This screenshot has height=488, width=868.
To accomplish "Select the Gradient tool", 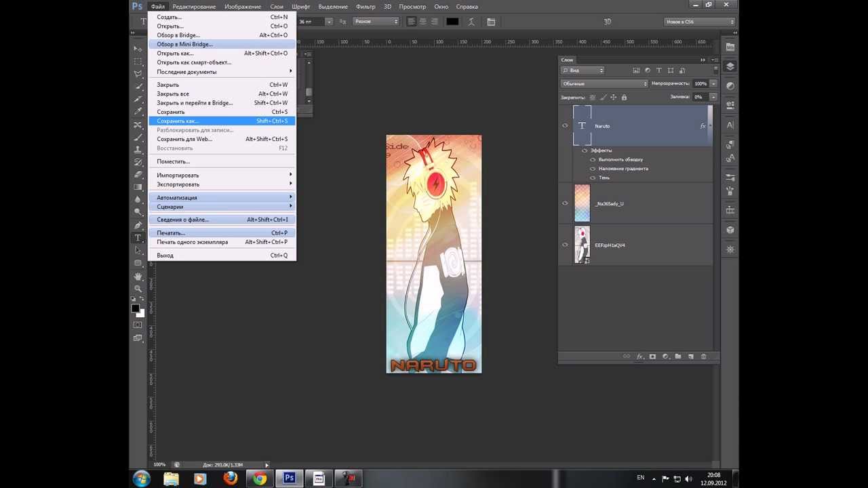I will point(138,187).
